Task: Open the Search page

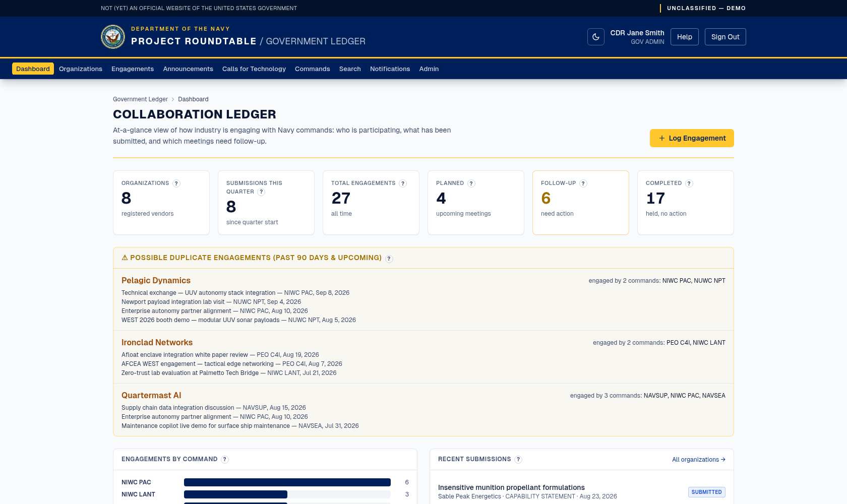Action: pyautogui.click(x=350, y=69)
